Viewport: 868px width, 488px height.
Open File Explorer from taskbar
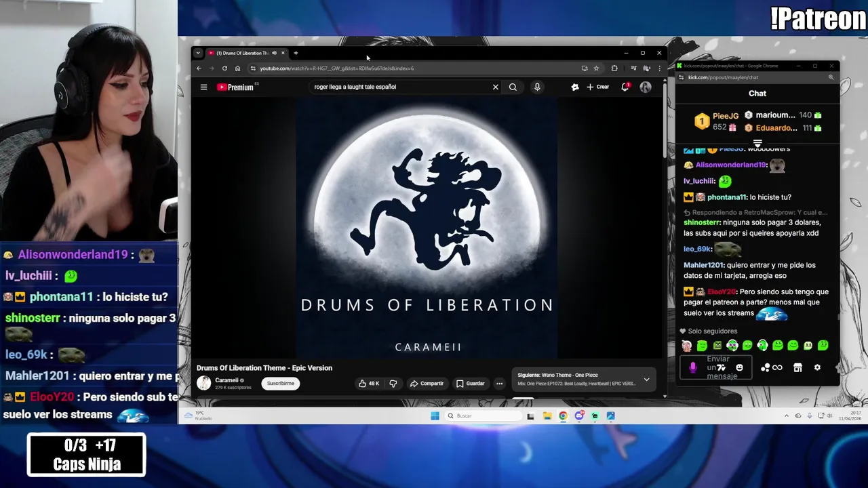coord(547,415)
